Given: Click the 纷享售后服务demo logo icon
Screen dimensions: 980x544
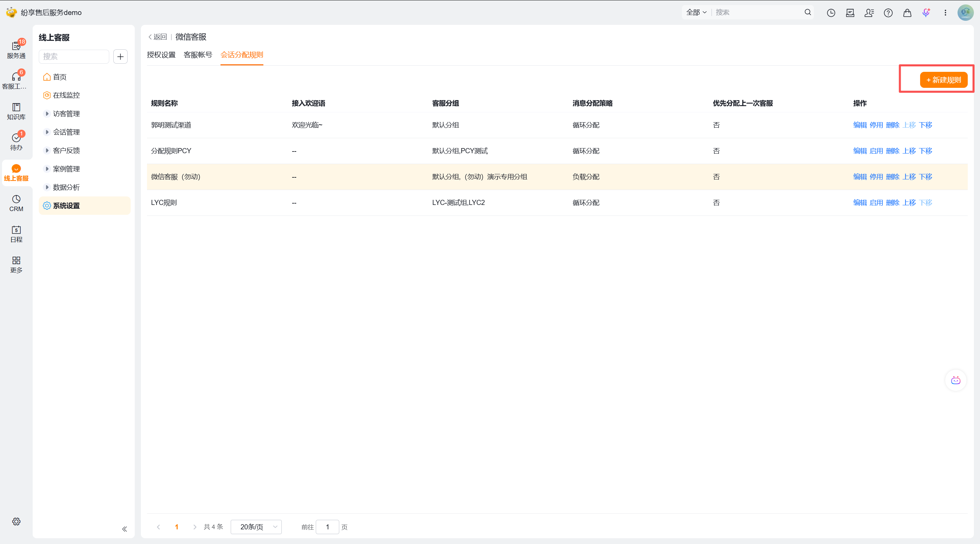Looking at the screenshot, I should [x=11, y=12].
